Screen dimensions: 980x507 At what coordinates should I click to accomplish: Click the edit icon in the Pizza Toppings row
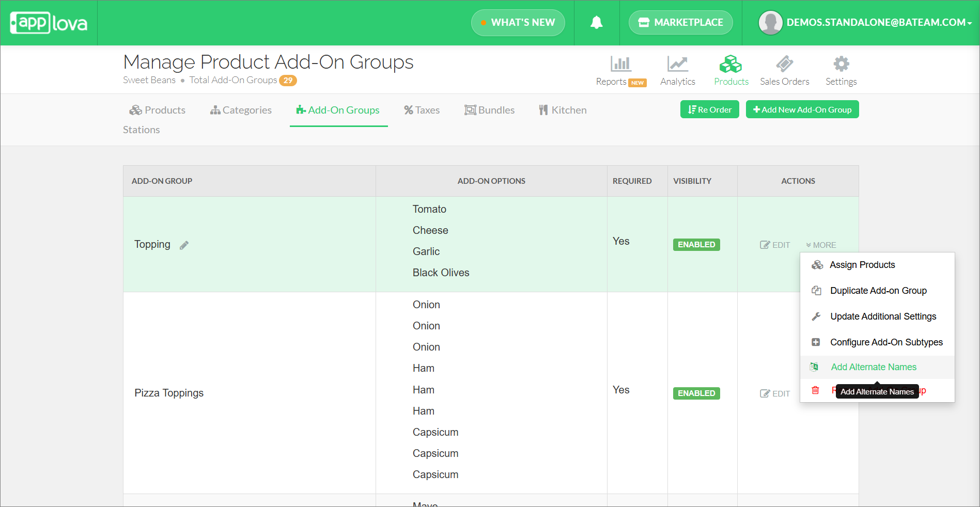click(765, 393)
